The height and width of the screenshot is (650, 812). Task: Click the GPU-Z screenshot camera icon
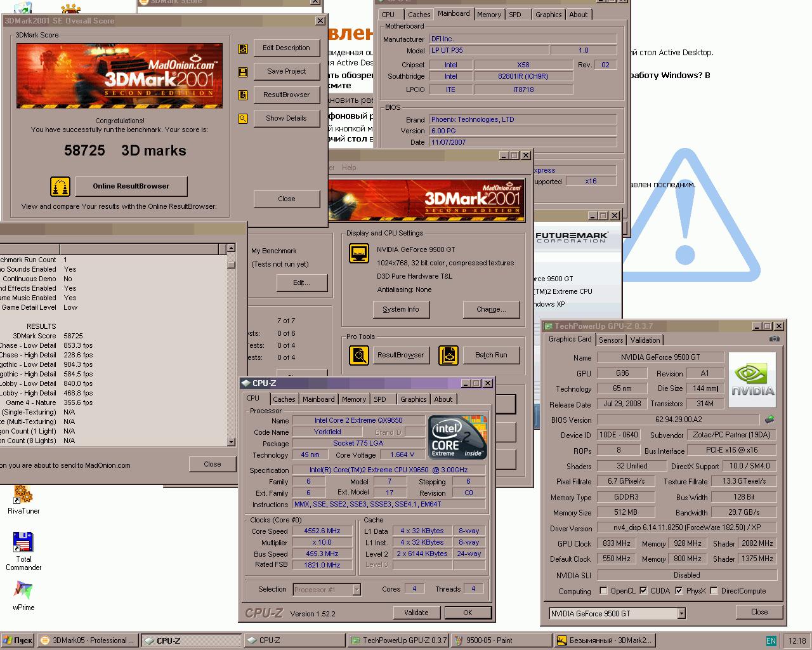[775, 339]
